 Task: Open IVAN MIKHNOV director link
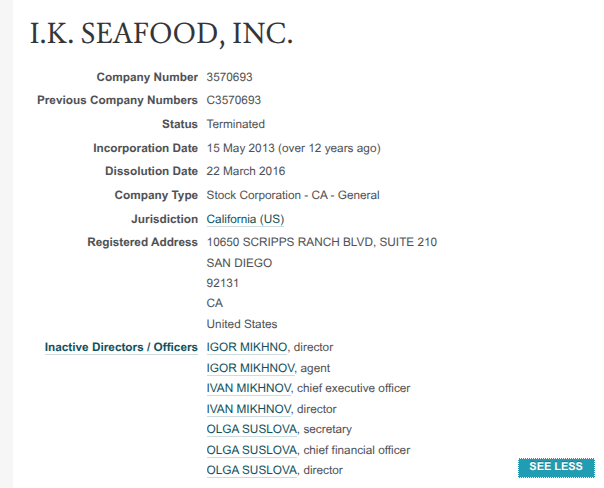pos(249,409)
